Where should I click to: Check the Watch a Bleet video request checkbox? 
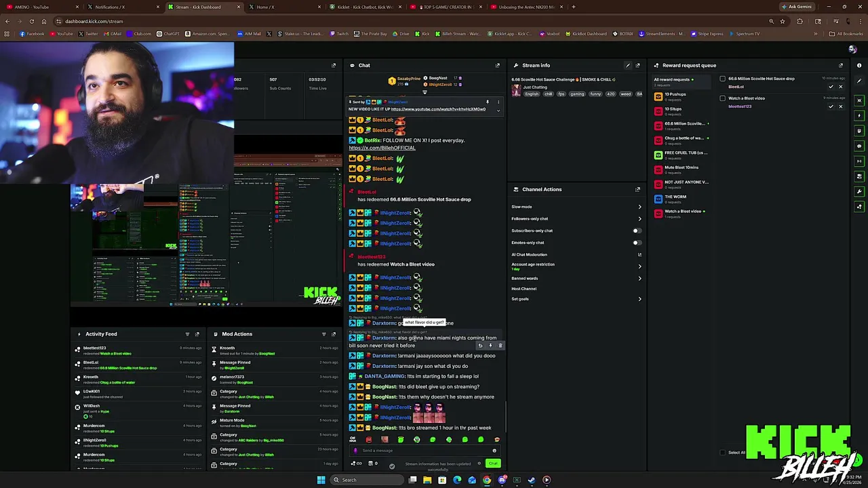pyautogui.click(x=723, y=98)
